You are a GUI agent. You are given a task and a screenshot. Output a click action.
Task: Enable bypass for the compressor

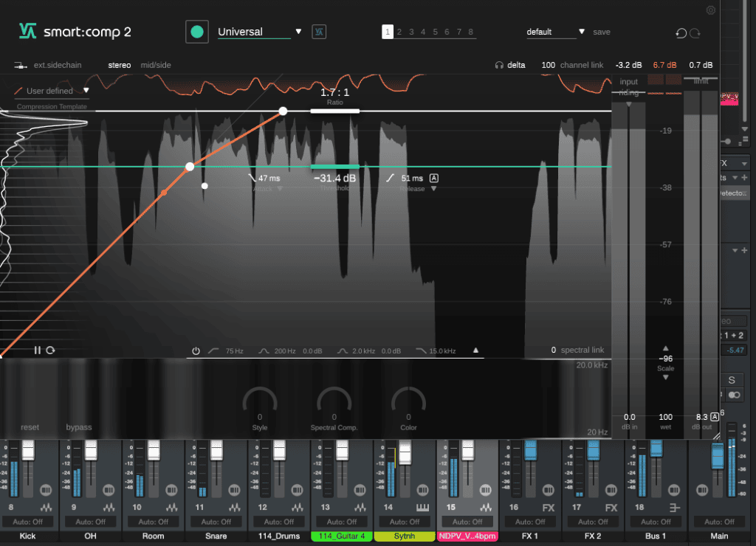[78, 427]
